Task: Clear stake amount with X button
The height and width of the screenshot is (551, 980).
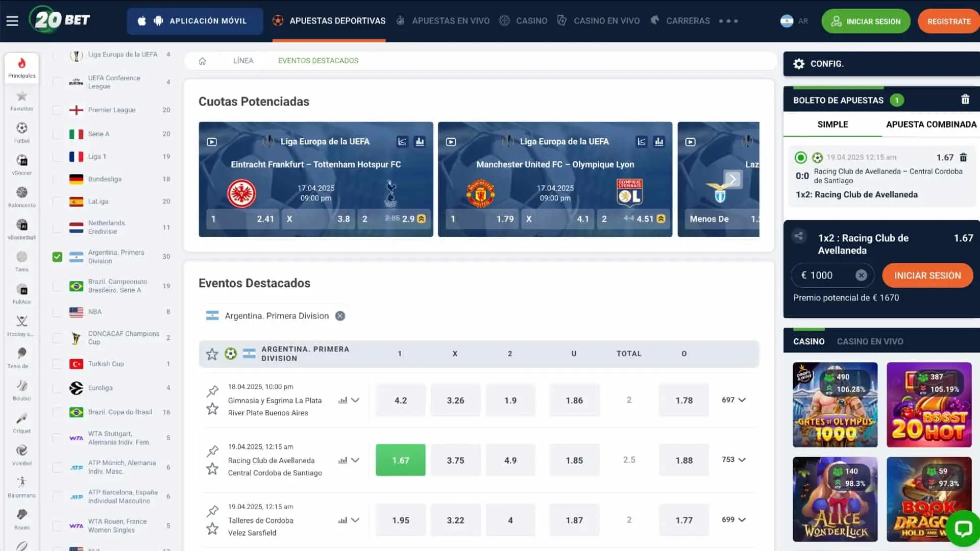Action: tap(861, 275)
